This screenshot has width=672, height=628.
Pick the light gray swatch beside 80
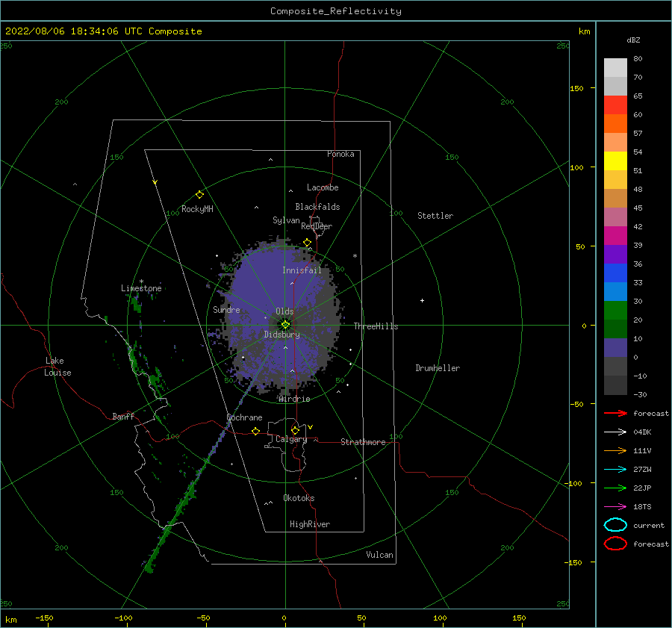coord(615,67)
